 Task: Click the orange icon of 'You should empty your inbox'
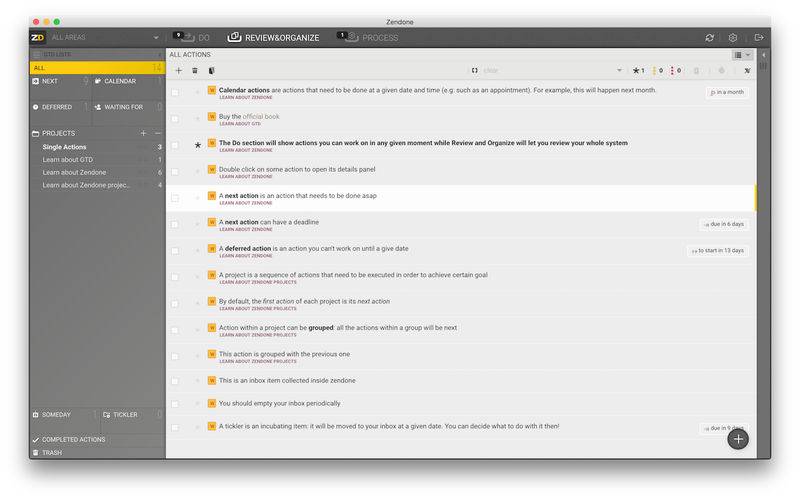coord(212,404)
